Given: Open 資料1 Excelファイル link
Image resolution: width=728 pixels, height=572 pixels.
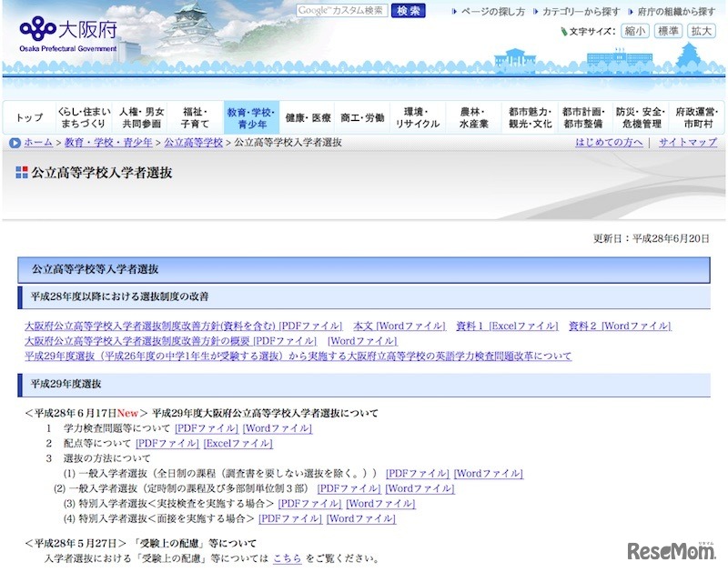Looking at the screenshot, I should (507, 326).
